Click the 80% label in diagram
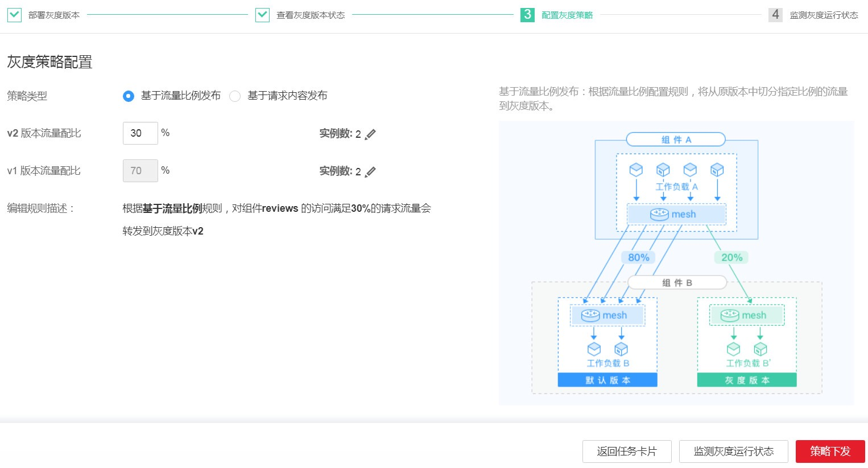This screenshot has height=468, width=868. pos(639,257)
